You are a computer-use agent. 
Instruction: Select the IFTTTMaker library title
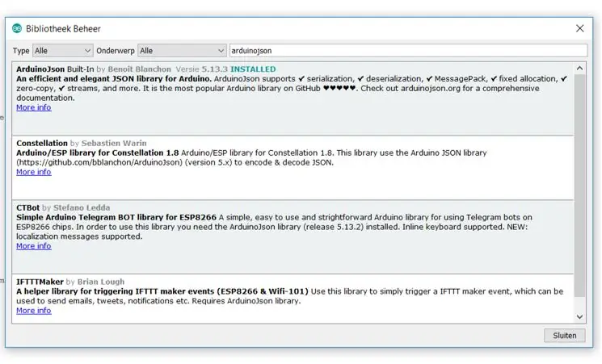40,282
